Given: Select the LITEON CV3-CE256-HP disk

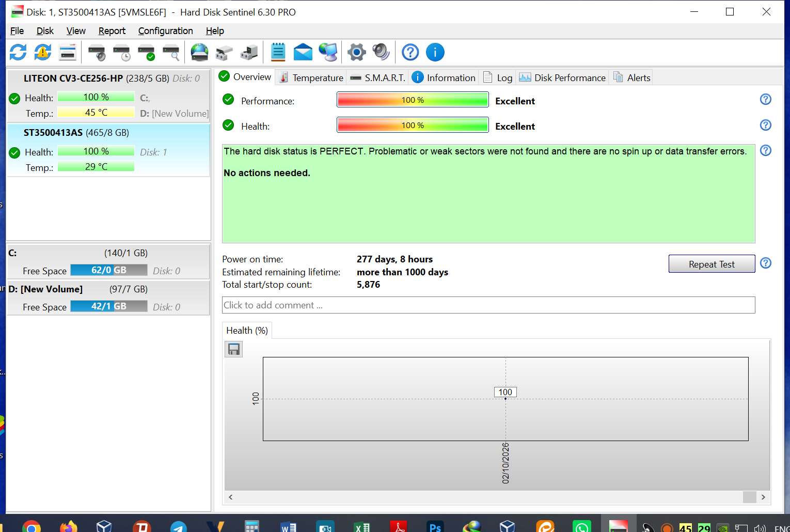Looking at the screenshot, I should (108, 96).
